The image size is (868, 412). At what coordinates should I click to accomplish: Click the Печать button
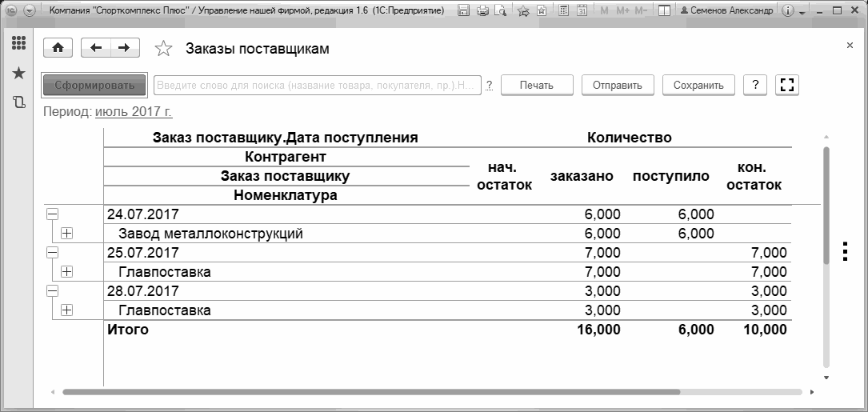(537, 86)
